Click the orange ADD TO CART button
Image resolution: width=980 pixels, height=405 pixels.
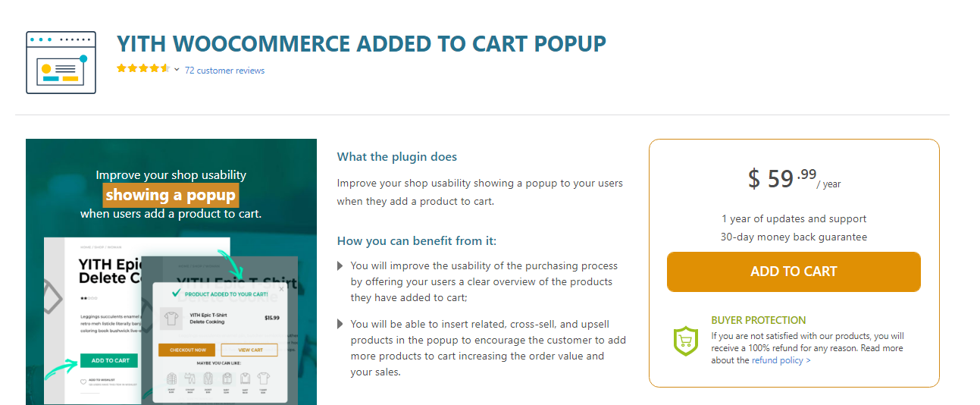[x=794, y=272]
